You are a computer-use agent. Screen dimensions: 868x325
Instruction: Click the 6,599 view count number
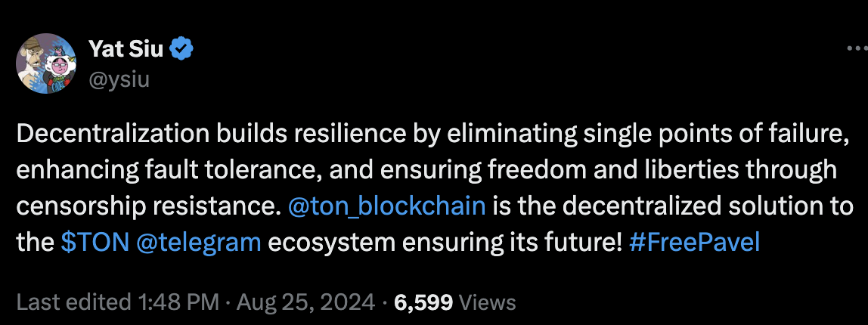point(423,302)
